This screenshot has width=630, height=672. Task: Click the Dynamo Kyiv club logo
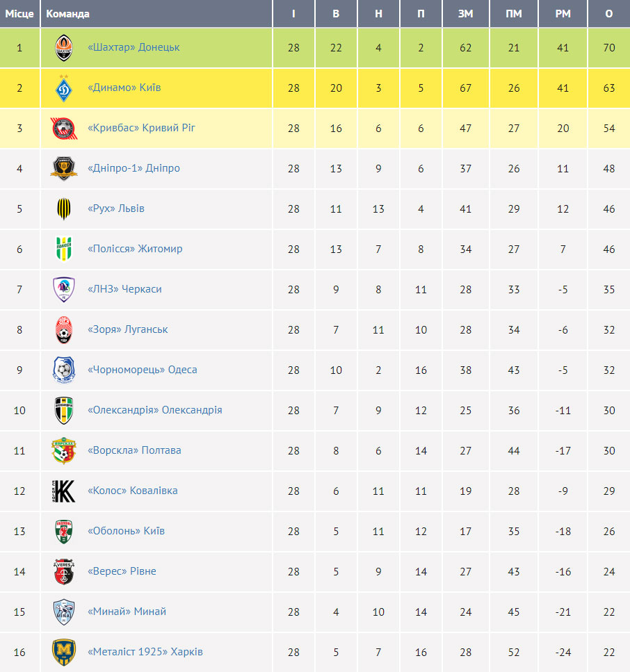64,88
